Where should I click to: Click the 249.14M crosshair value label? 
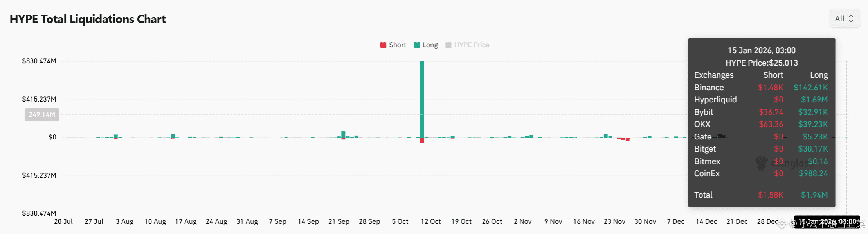pyautogui.click(x=42, y=114)
